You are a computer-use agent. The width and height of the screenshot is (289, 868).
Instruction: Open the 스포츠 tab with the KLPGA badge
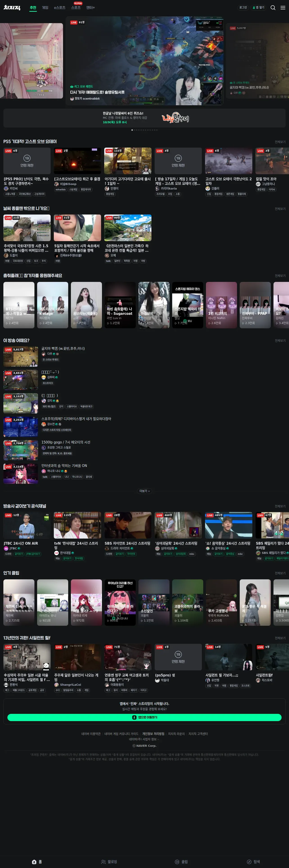point(76,7)
